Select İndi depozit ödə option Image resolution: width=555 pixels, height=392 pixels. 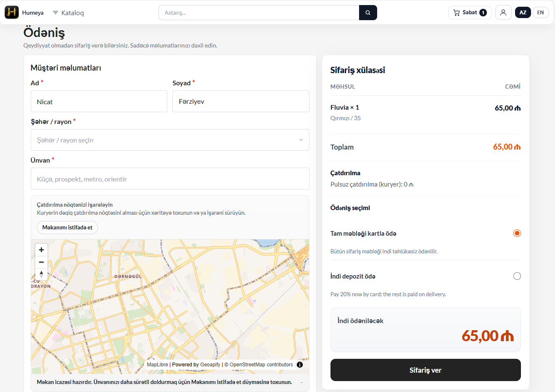(x=517, y=276)
